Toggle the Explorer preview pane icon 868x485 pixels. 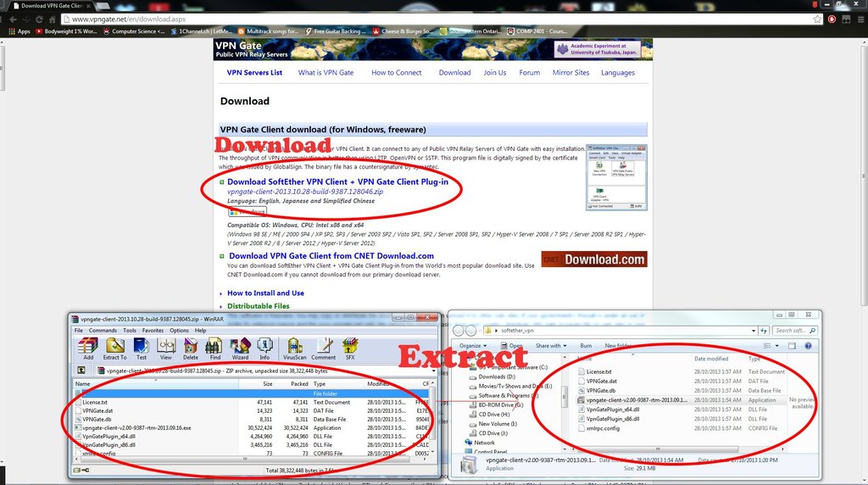792,345
